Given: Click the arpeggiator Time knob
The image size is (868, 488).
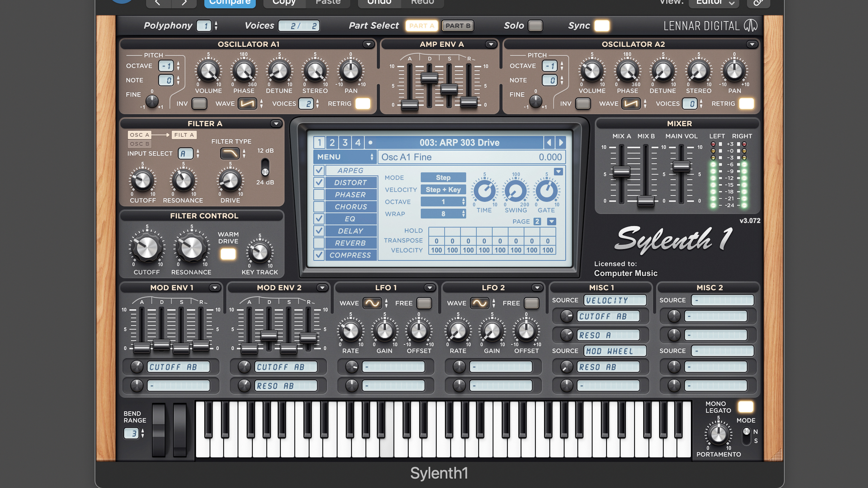Looking at the screenshot, I should tap(484, 191).
